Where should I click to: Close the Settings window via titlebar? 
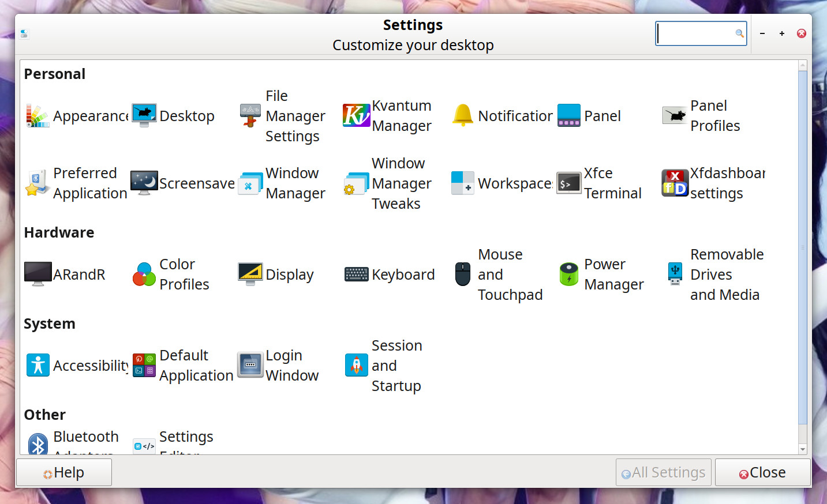click(x=802, y=33)
